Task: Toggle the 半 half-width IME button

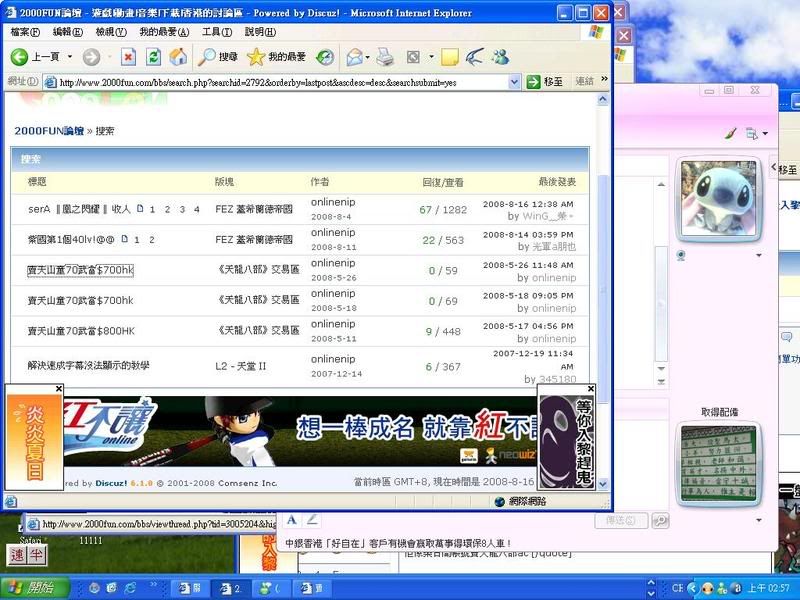Action: point(37,555)
